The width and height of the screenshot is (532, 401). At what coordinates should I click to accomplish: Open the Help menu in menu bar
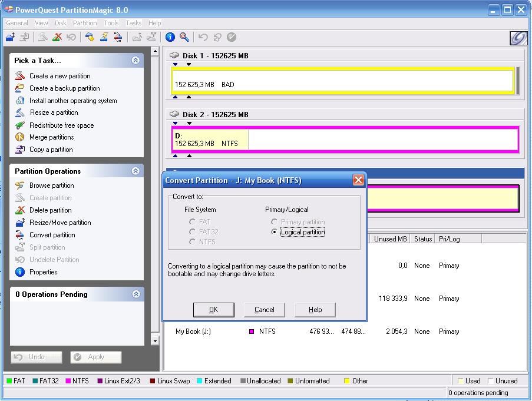pyautogui.click(x=155, y=23)
